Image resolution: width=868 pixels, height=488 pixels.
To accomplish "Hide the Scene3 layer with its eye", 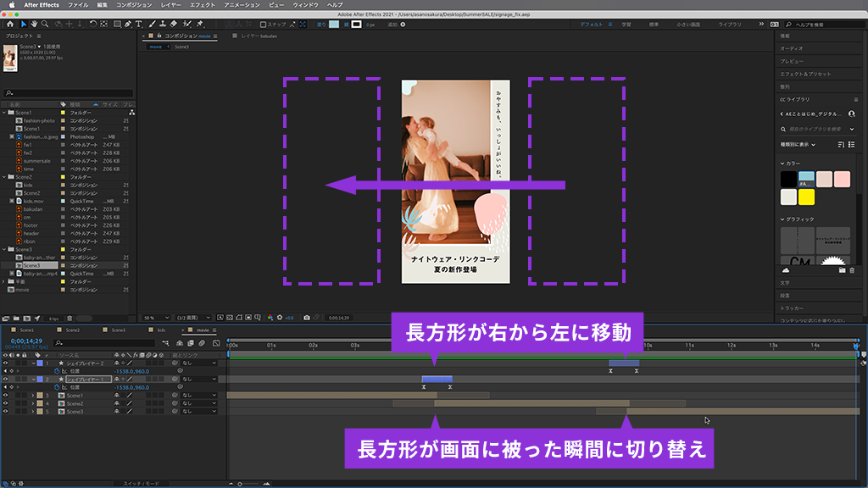I will click(5, 412).
